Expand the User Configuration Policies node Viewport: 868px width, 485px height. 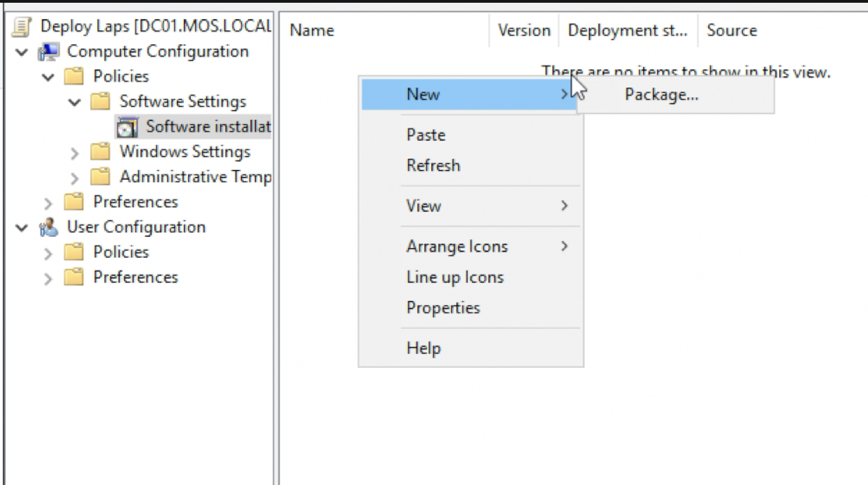48,254
